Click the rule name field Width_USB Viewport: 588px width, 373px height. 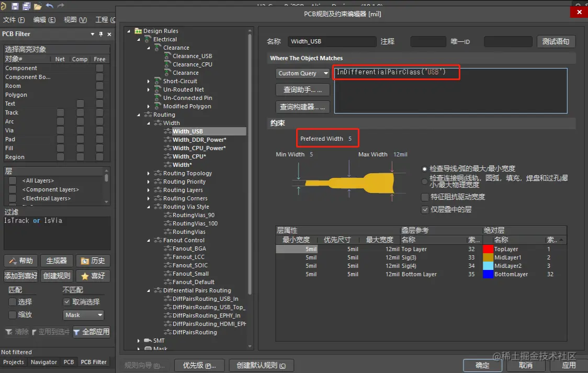(332, 41)
